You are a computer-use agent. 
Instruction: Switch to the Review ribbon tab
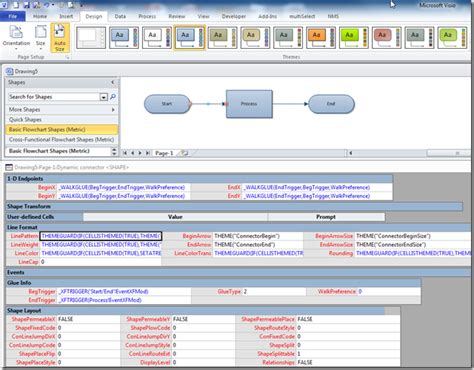click(177, 16)
